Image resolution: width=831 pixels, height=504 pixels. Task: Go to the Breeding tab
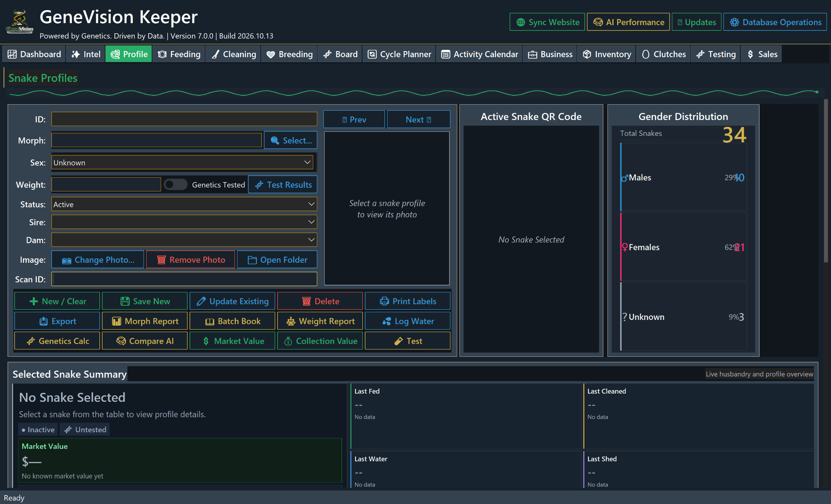tap(290, 54)
